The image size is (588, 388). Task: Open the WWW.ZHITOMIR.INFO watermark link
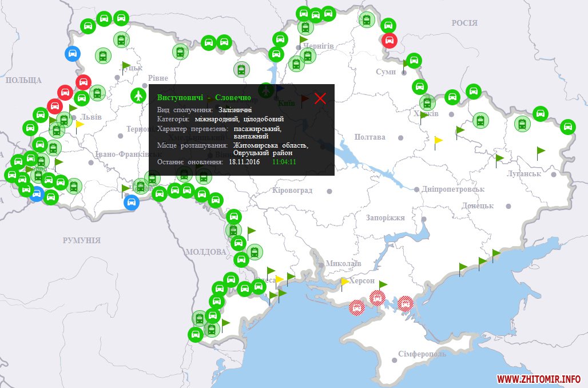click(538, 379)
